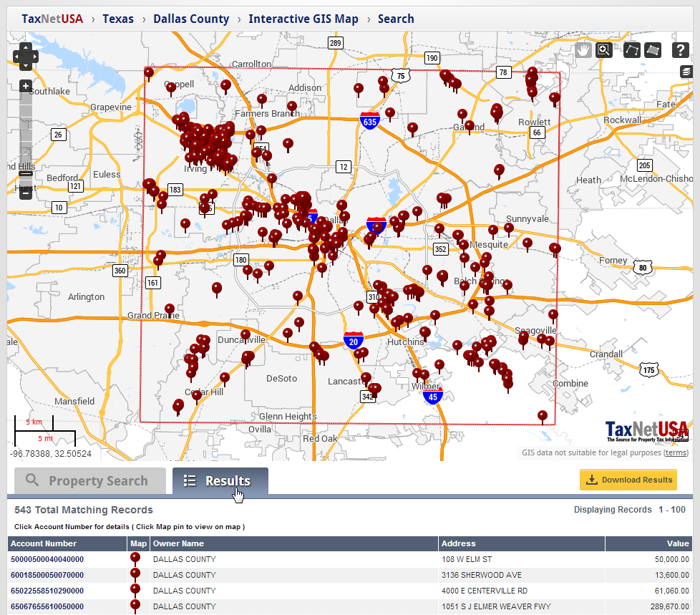Click the Download Results button
This screenshot has height=615, width=700.
[x=628, y=480]
